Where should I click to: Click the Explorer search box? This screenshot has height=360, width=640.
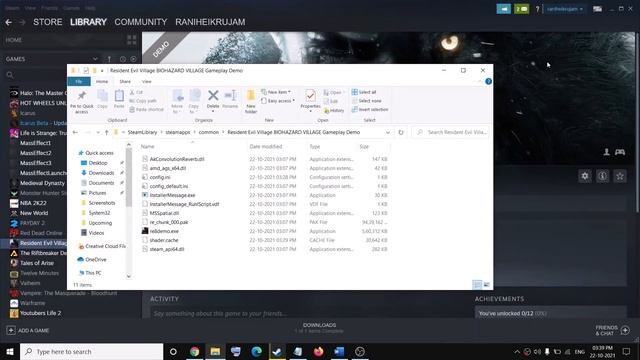tap(451, 132)
